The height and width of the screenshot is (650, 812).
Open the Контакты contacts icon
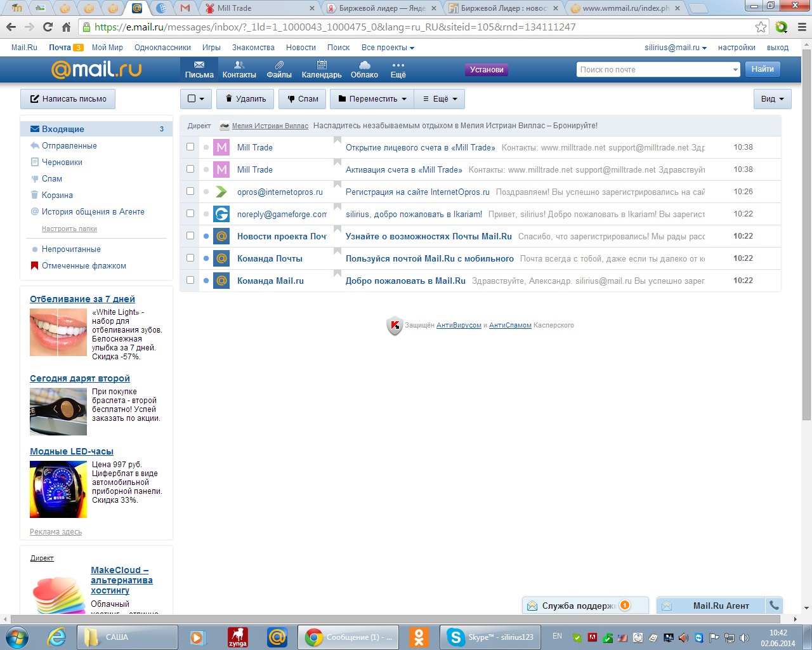(x=239, y=70)
